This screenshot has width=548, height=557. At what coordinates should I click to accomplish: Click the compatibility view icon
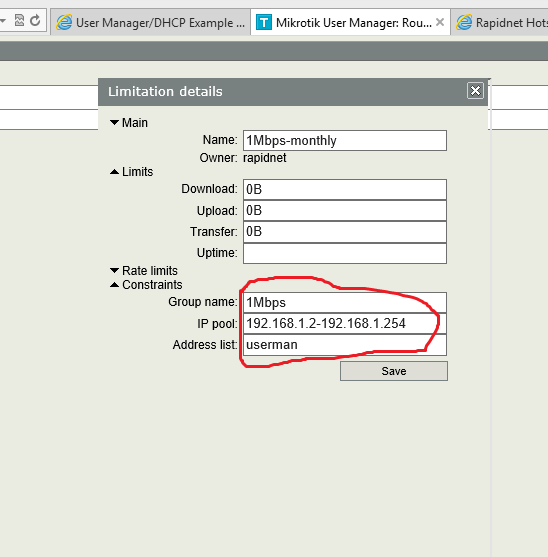(19, 21)
